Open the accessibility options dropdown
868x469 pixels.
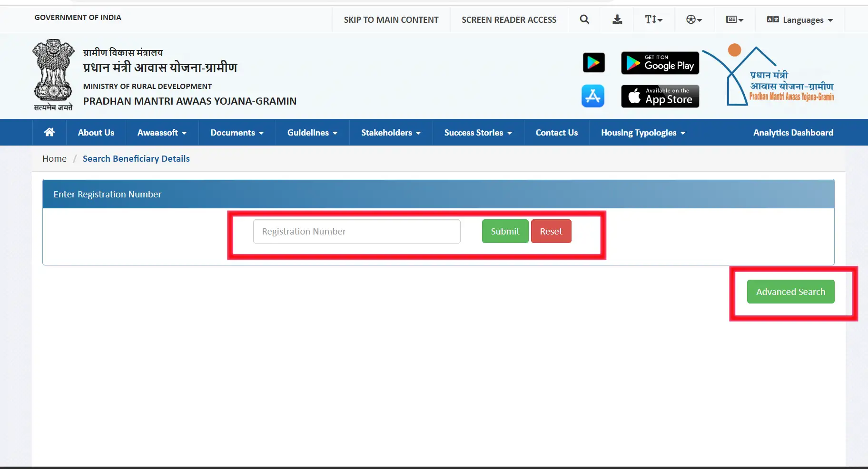694,20
